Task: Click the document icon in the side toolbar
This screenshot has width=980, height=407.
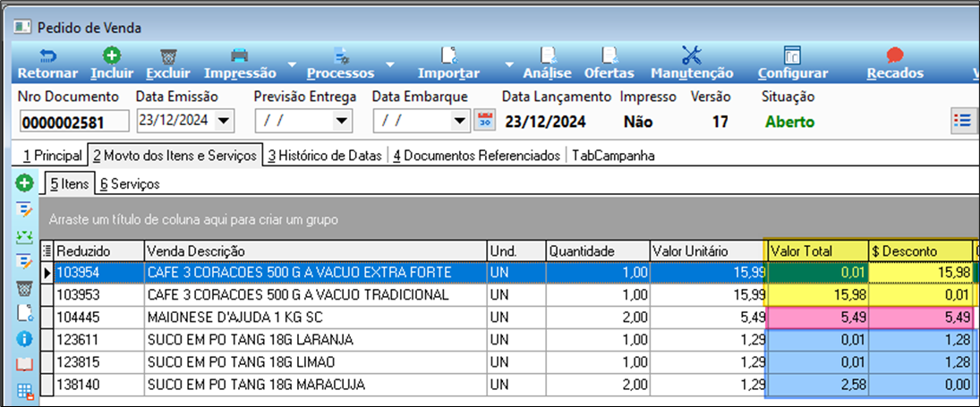Action: tap(24, 313)
